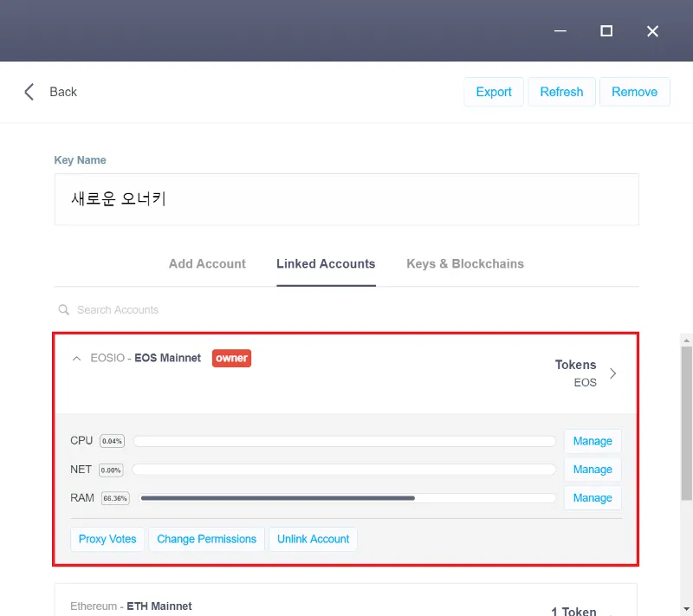
Task: Close the wallet window
Action: point(652,31)
